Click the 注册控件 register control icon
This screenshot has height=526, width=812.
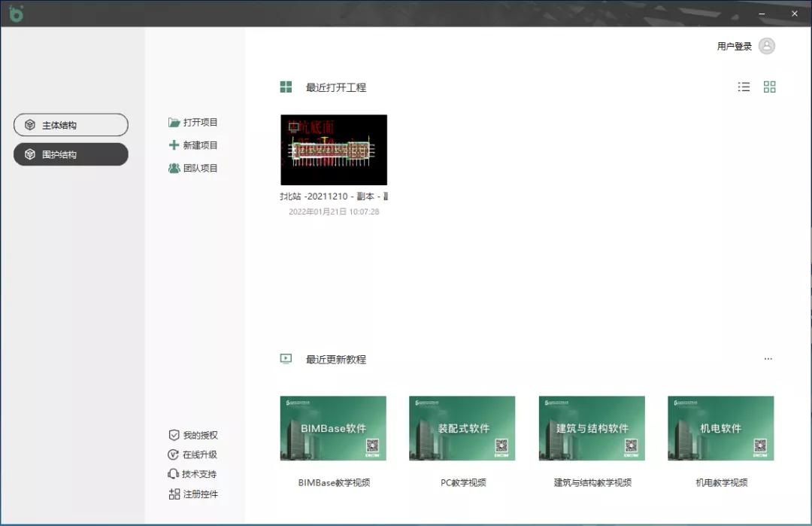click(174, 494)
